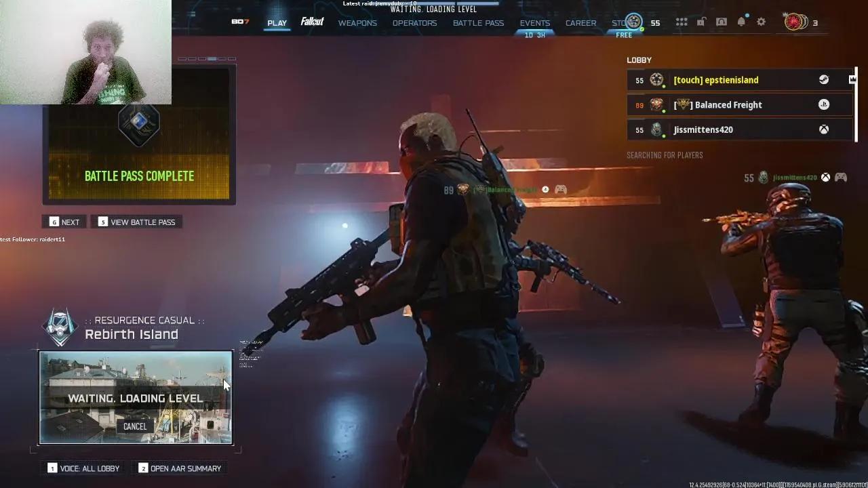Open the capture gallery icon
Image resolution: width=868 pixels, height=488 pixels.
[x=721, y=22]
